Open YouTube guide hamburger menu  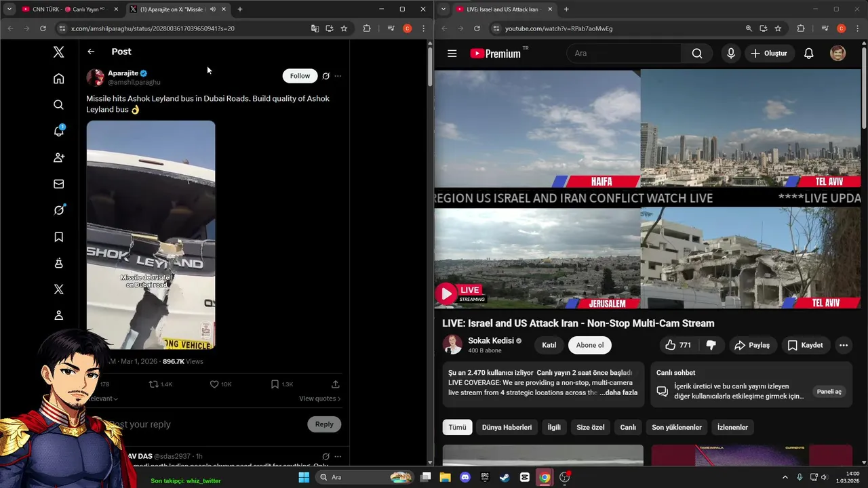[452, 54]
